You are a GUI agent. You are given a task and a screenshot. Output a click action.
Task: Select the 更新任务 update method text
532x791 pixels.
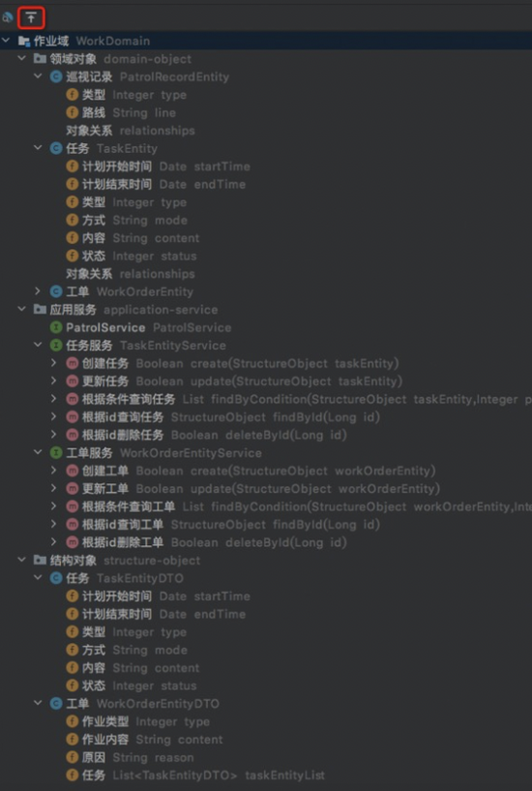(x=243, y=381)
